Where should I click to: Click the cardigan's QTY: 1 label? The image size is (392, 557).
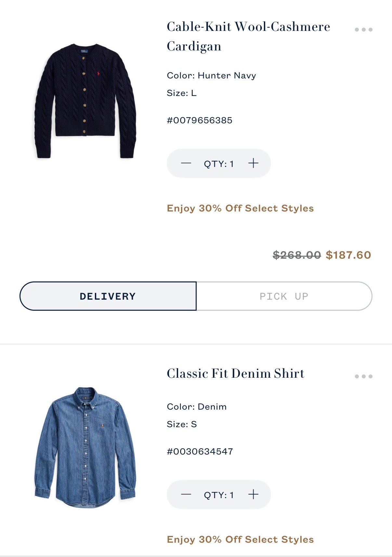tap(219, 164)
